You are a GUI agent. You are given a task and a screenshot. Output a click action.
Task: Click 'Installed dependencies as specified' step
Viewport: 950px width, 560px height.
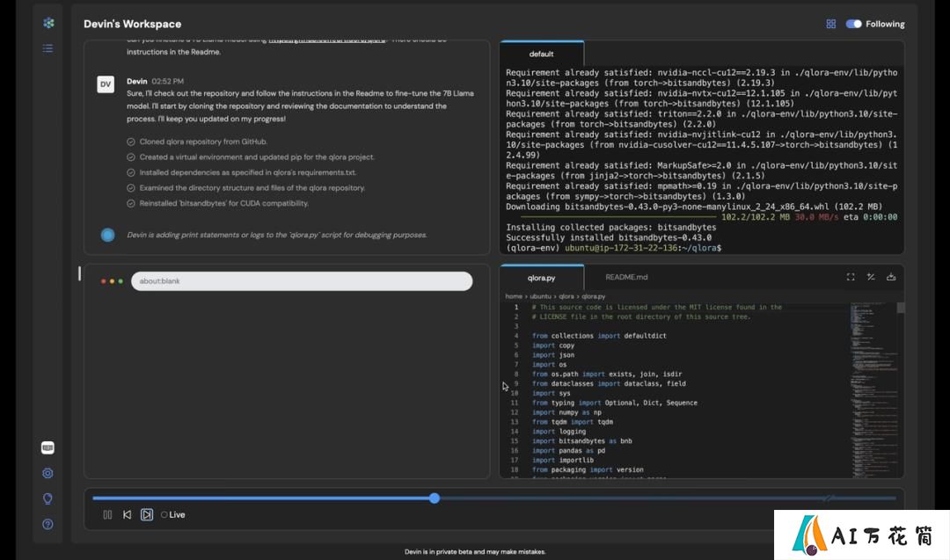click(x=248, y=172)
